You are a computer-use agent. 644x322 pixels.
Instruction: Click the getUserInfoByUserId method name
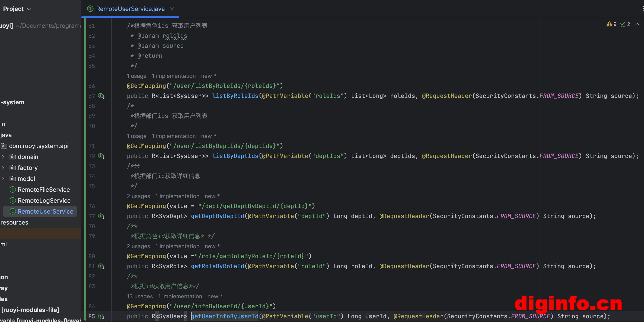[224, 317]
